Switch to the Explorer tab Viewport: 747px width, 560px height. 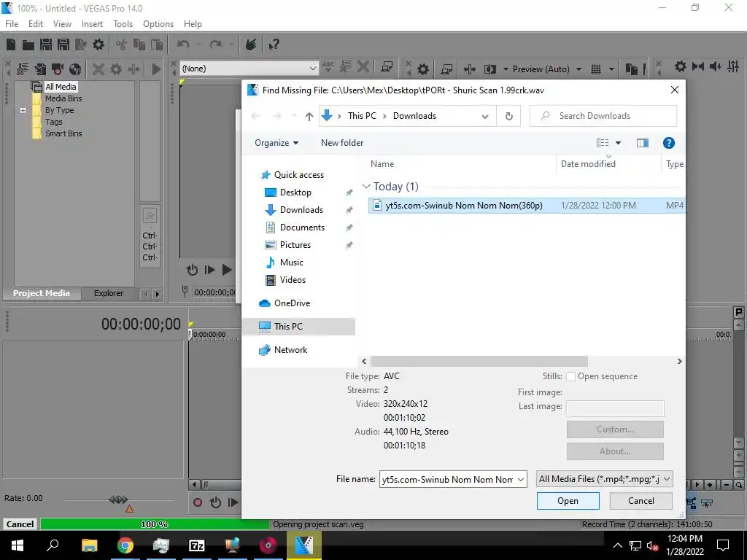tap(109, 293)
